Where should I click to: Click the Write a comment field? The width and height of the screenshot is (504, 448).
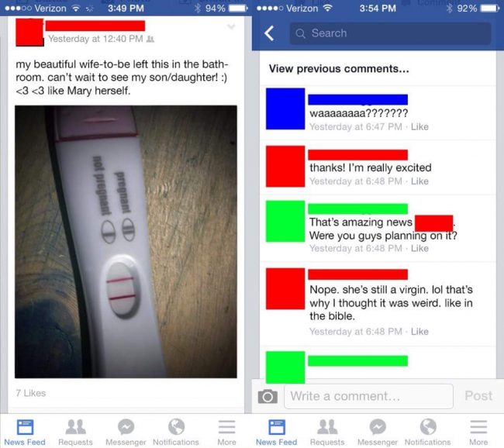(x=368, y=396)
